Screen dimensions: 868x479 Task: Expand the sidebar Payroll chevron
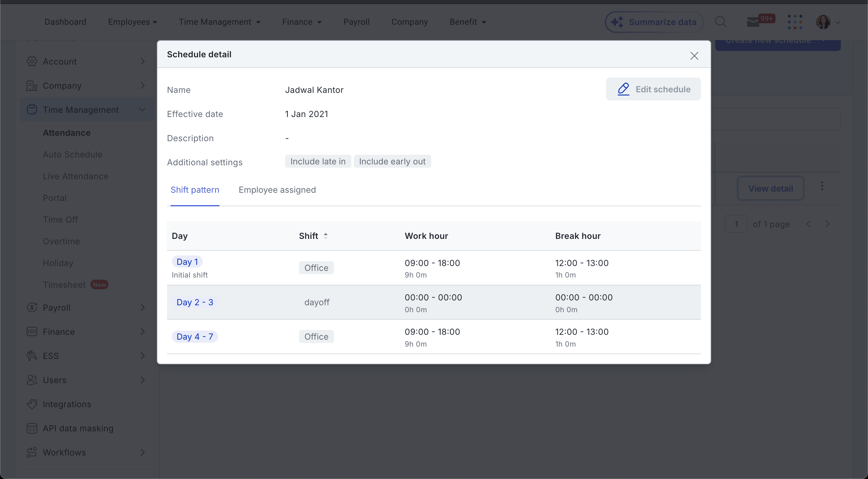pyautogui.click(x=143, y=308)
